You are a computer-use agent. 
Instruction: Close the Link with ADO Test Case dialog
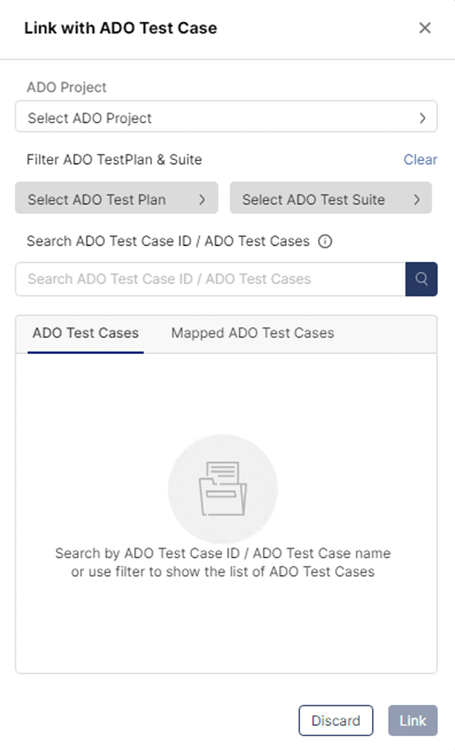[424, 28]
